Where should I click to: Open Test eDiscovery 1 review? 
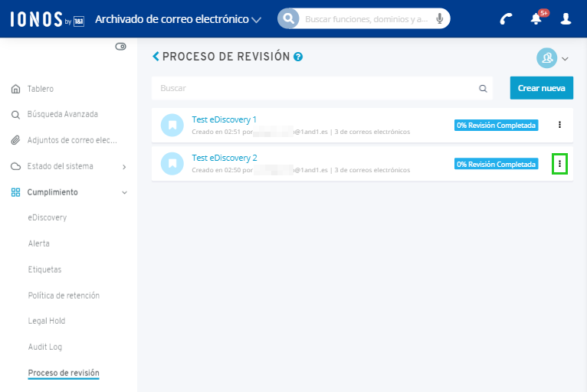click(x=224, y=119)
